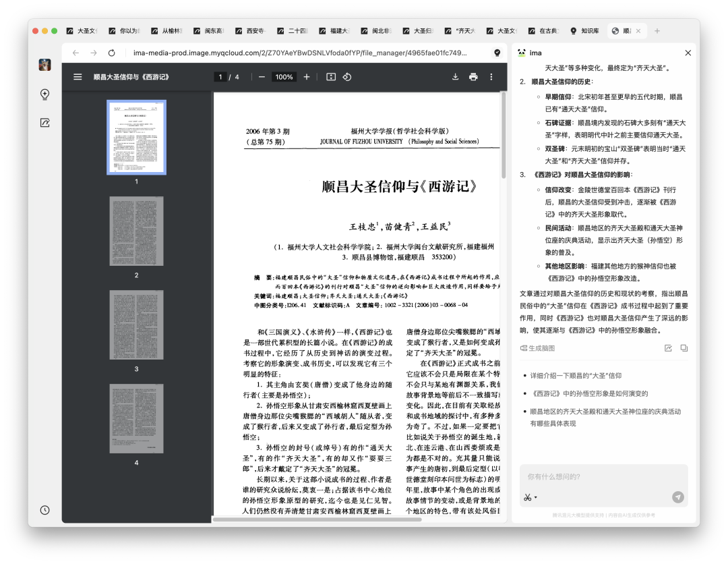Go forward in browser history

(94, 53)
